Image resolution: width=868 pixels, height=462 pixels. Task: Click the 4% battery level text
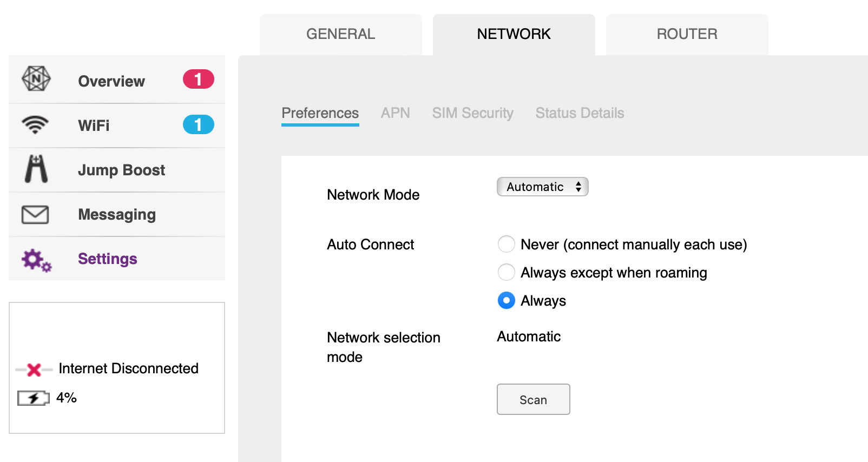point(67,398)
